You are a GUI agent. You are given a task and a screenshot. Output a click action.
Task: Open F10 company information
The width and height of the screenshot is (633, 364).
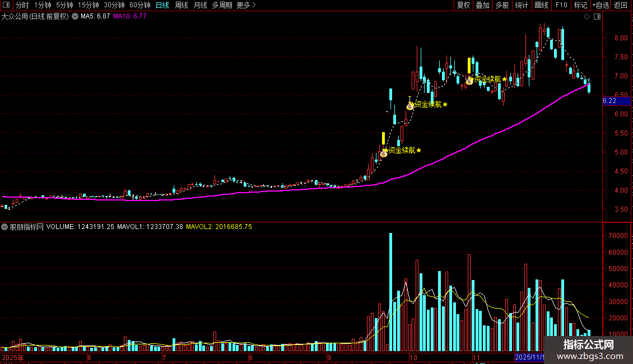pos(561,5)
